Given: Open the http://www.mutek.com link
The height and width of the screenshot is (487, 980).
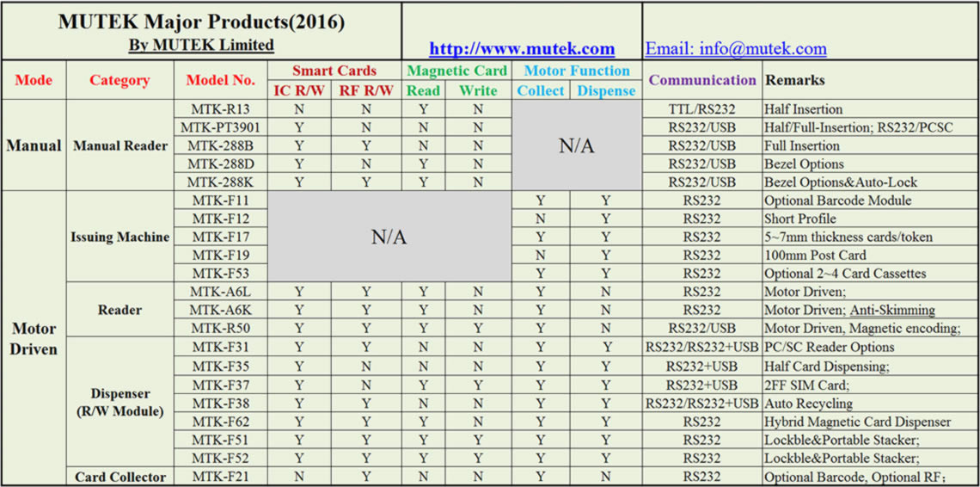Looking at the screenshot, I should click(x=521, y=48).
